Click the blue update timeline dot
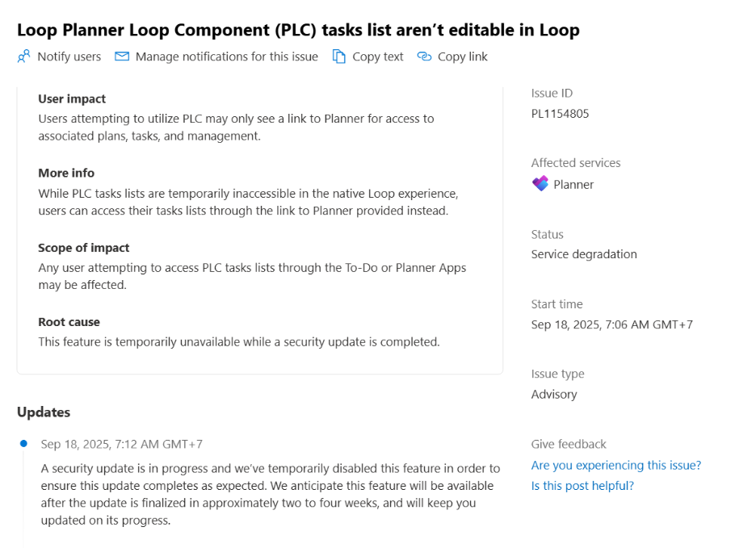 tap(24, 443)
